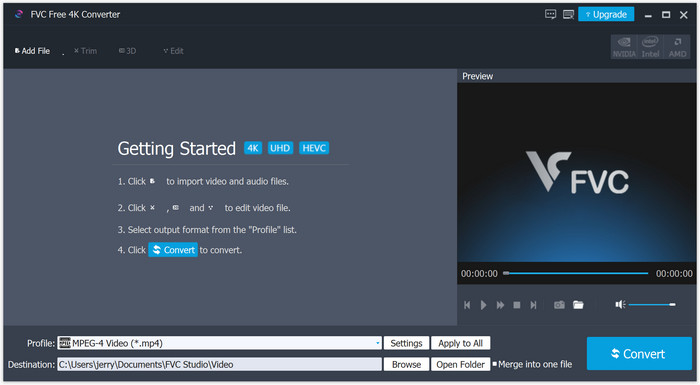Open the small dropdown next to Add File
The height and width of the screenshot is (385, 700).
pyautogui.click(x=63, y=54)
